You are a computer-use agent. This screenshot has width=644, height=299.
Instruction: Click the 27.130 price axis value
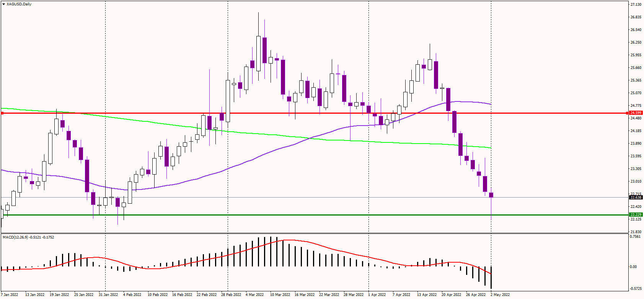[x=636, y=5]
